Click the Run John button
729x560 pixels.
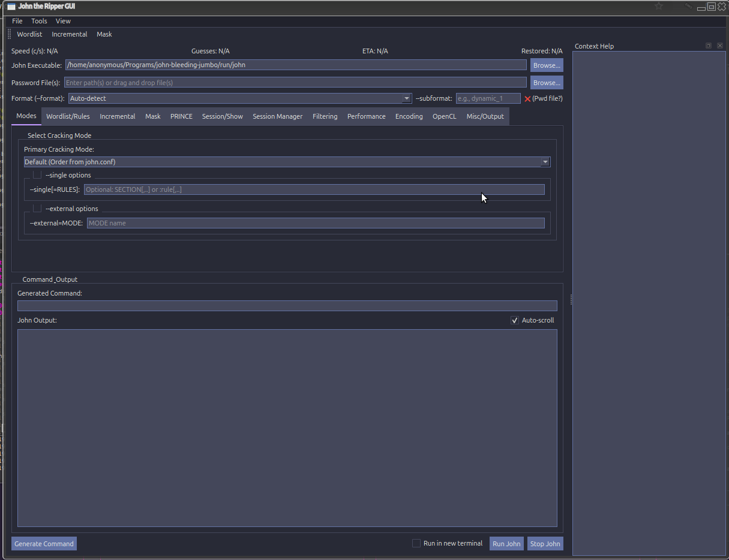[506, 544]
